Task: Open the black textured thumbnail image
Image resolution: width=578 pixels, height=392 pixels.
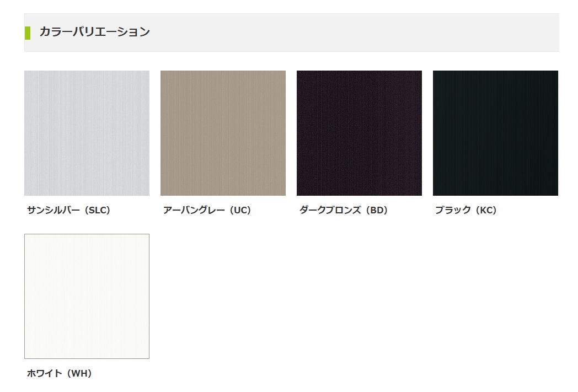Action: click(x=495, y=133)
